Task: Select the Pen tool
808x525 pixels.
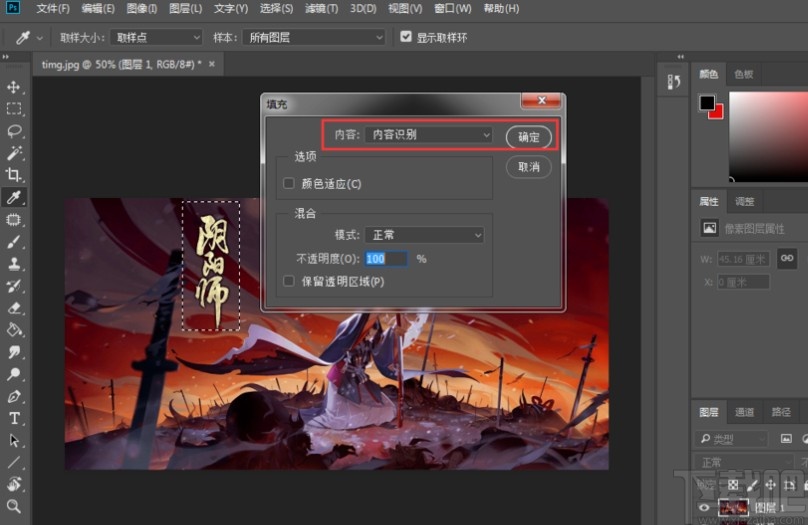Action: 14,396
